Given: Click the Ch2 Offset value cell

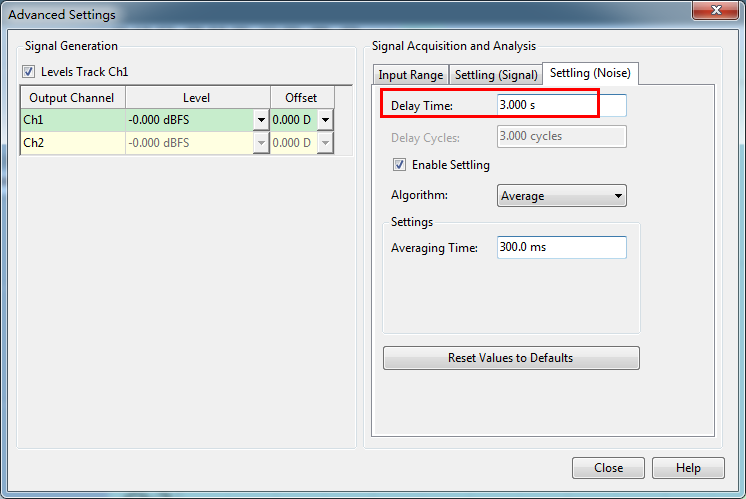Looking at the screenshot, I should point(294,143).
